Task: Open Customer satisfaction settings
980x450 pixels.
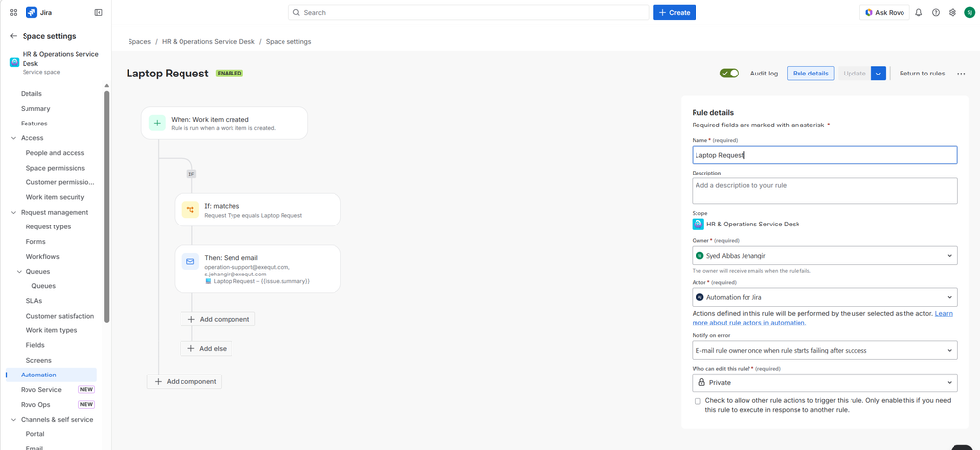Action: (60, 316)
